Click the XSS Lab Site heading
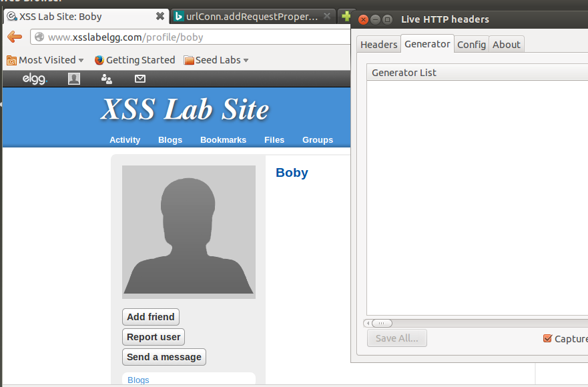 [x=185, y=109]
